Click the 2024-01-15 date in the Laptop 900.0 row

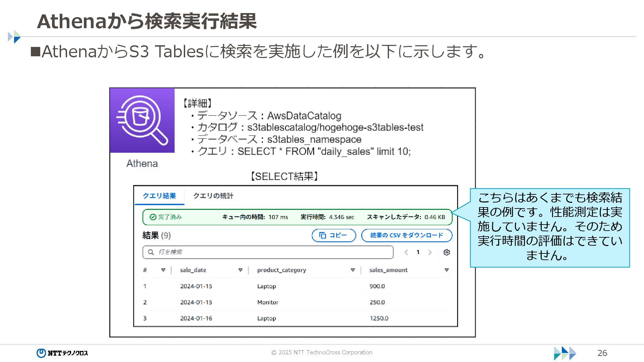pyautogui.click(x=196, y=286)
